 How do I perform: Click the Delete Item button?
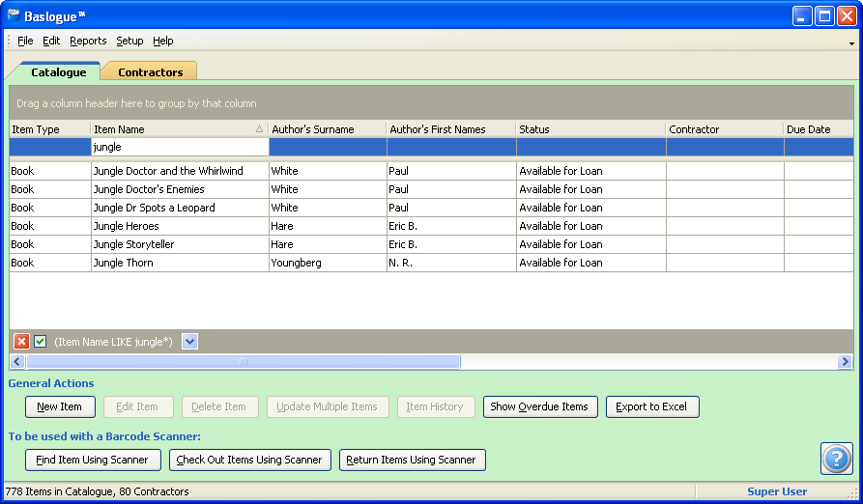click(220, 406)
